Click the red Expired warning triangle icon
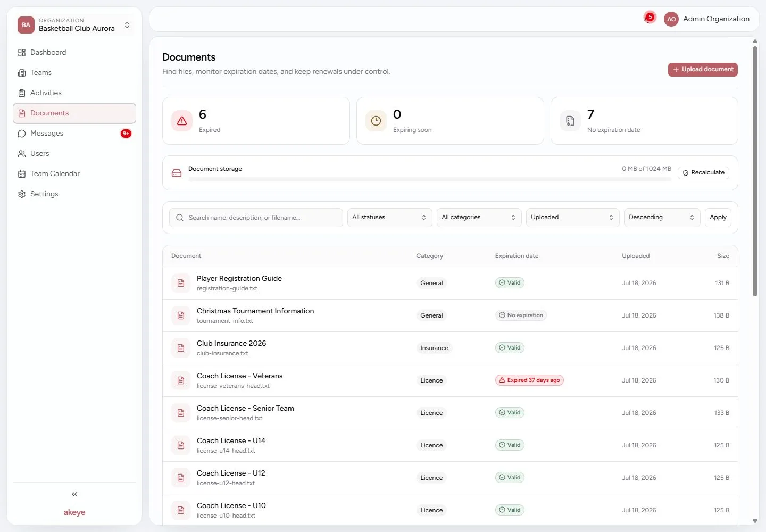The image size is (766, 532). click(x=182, y=121)
